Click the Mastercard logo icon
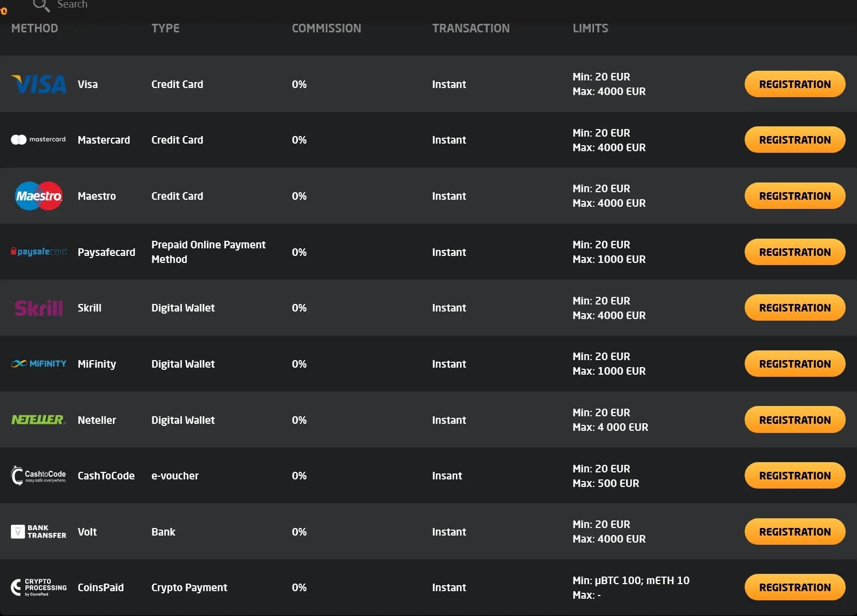The image size is (857, 616). (x=38, y=140)
